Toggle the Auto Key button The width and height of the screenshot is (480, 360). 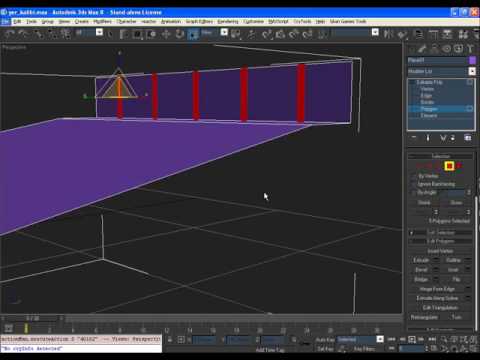click(x=325, y=340)
